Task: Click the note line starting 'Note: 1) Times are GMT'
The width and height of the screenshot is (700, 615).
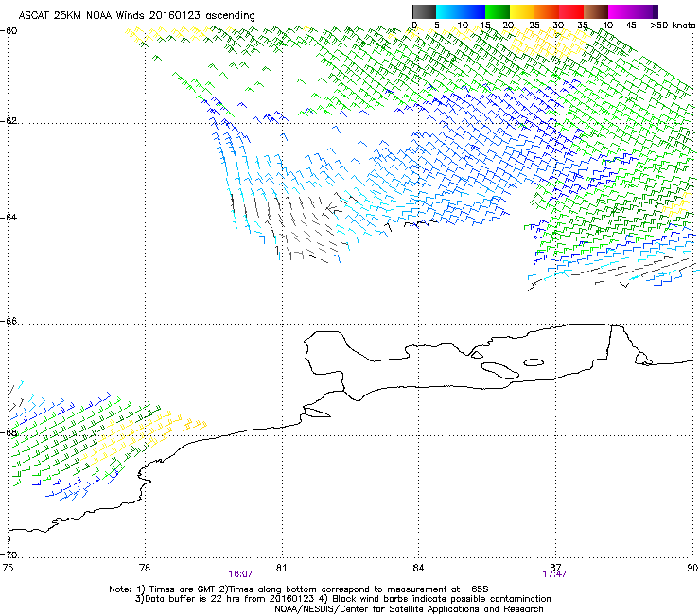Action: click(299, 589)
